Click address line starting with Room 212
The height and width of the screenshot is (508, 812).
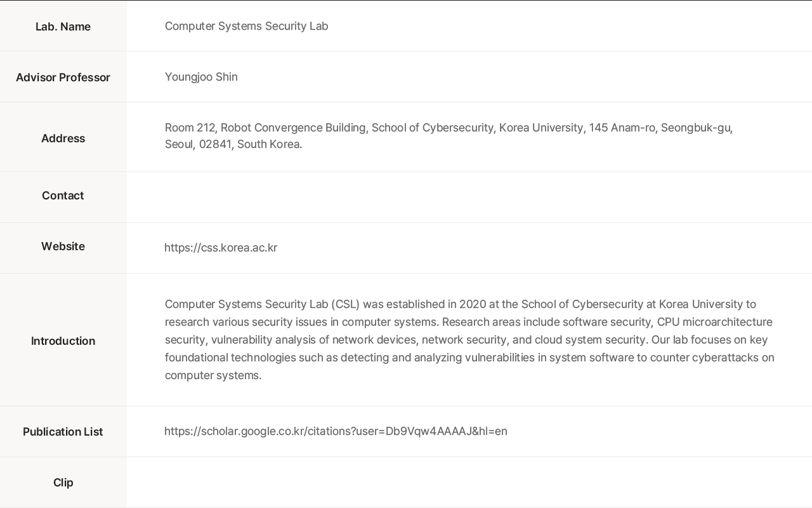tap(448, 128)
